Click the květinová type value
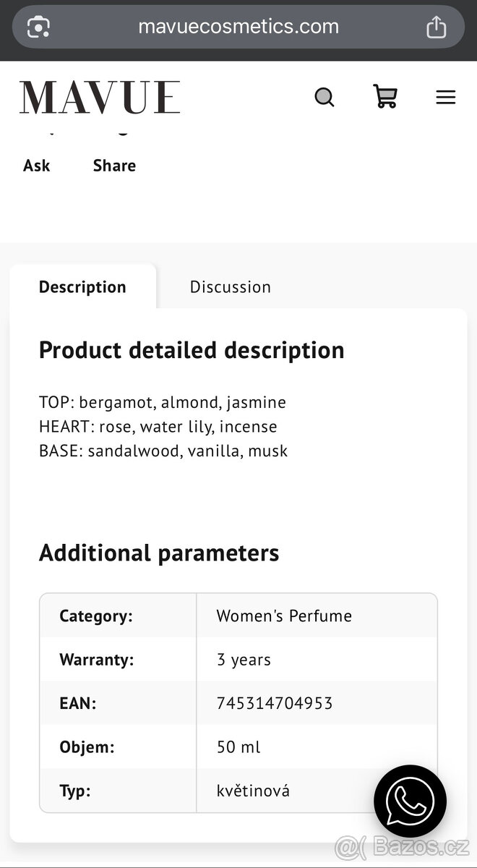Image resolution: width=477 pixels, height=868 pixels. tap(253, 791)
